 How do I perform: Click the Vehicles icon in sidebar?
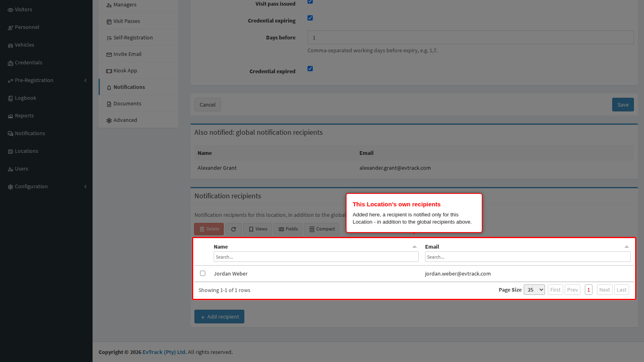(x=10, y=45)
